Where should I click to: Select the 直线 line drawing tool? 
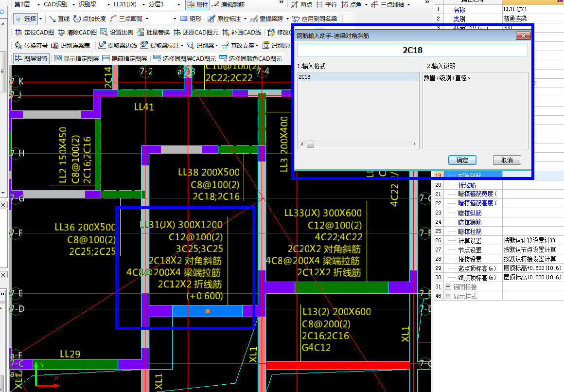(59, 18)
